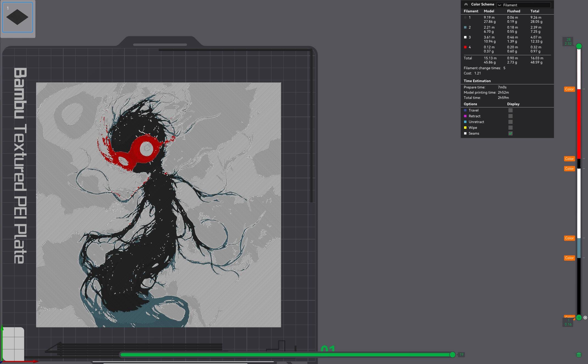The image size is (588, 364).
Task: Select the plate 1 thumbnail
Action: 18,17
